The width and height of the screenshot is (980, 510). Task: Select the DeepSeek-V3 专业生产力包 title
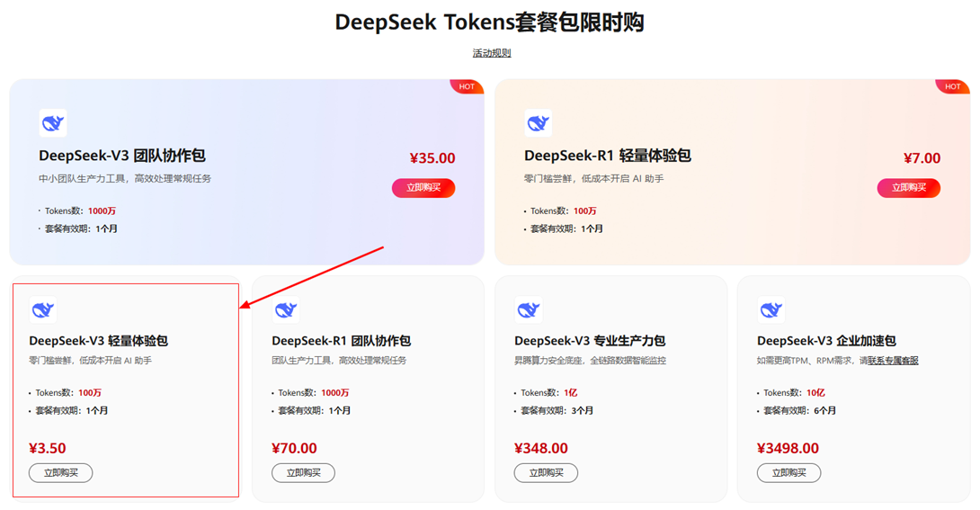(590, 341)
